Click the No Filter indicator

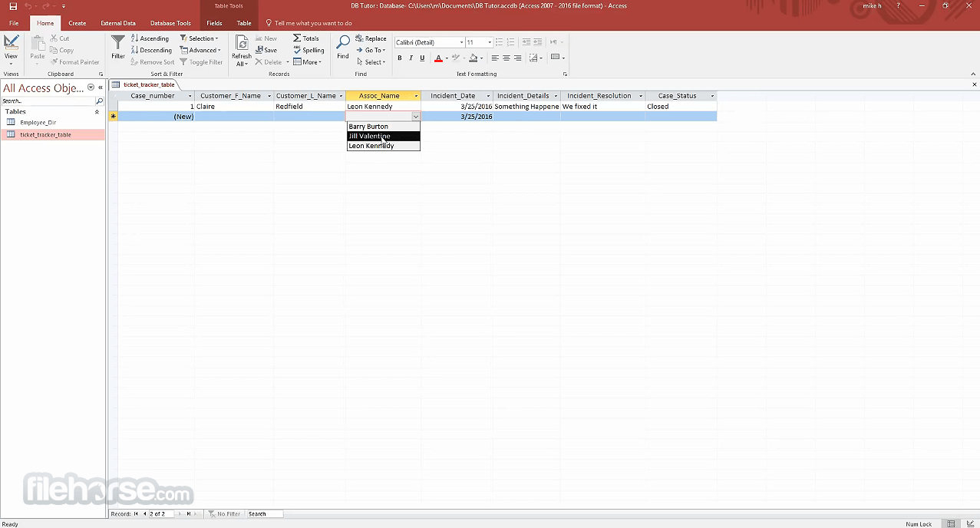coord(224,514)
